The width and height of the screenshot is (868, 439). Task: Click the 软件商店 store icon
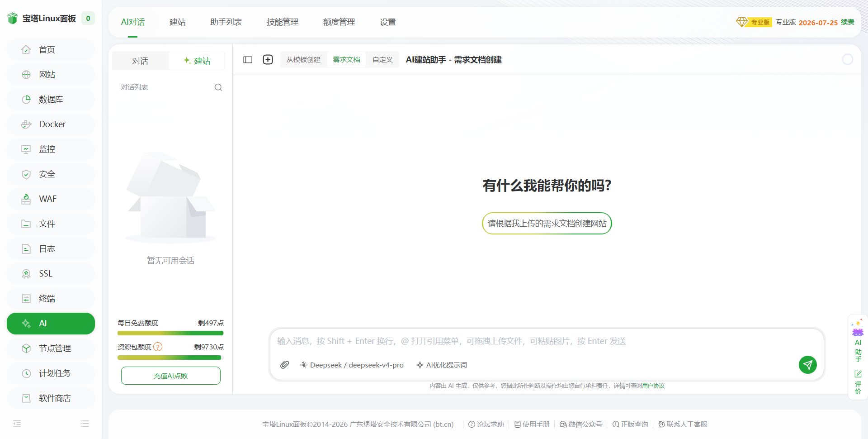26,398
